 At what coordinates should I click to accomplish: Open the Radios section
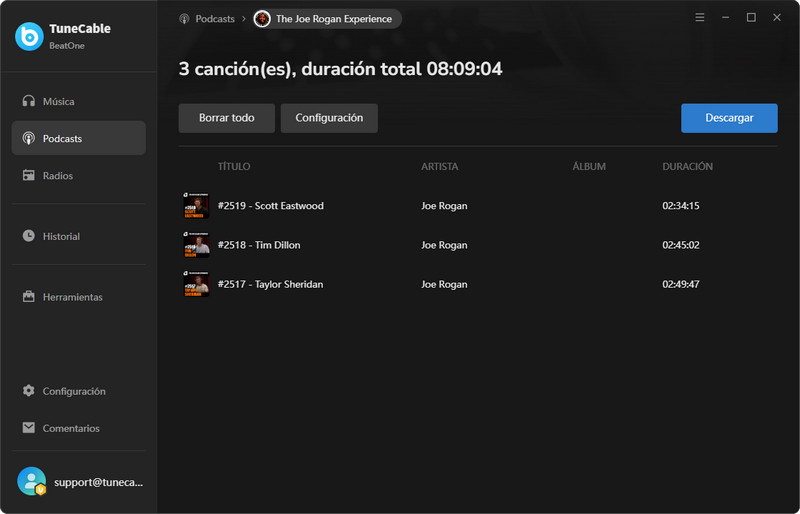[79, 176]
